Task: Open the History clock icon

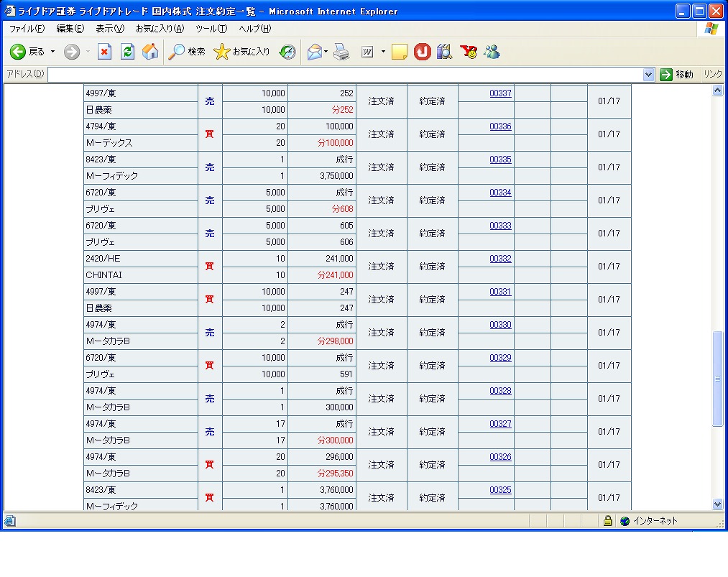Action: 287,52
